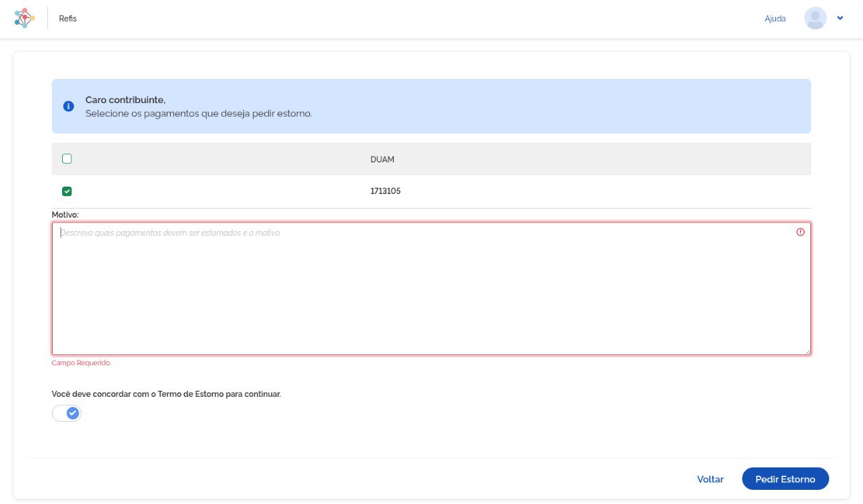Click the Caro contribuinte heading

(125, 100)
